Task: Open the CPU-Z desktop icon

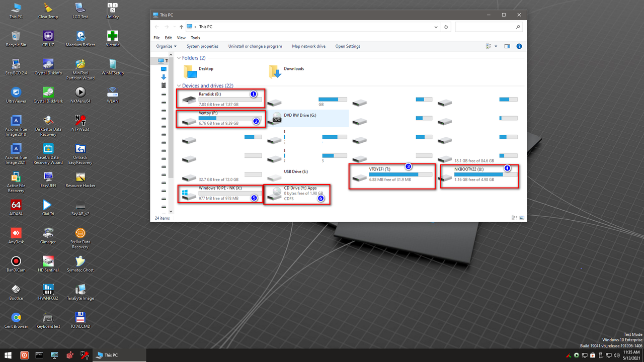Action: pyautogui.click(x=48, y=39)
